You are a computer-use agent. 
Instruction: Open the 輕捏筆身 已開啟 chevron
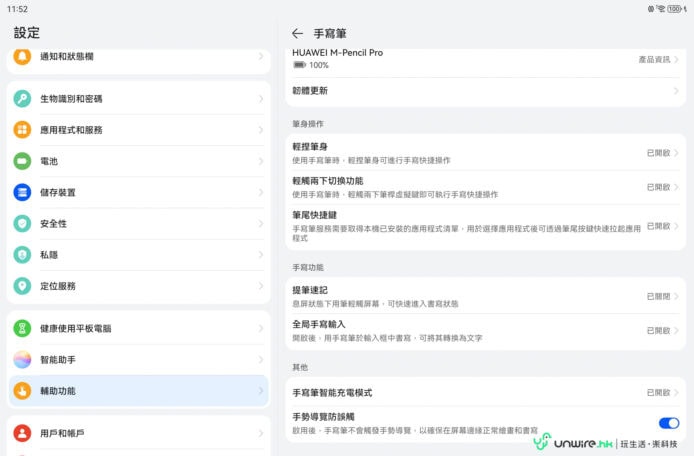pyautogui.click(x=676, y=153)
